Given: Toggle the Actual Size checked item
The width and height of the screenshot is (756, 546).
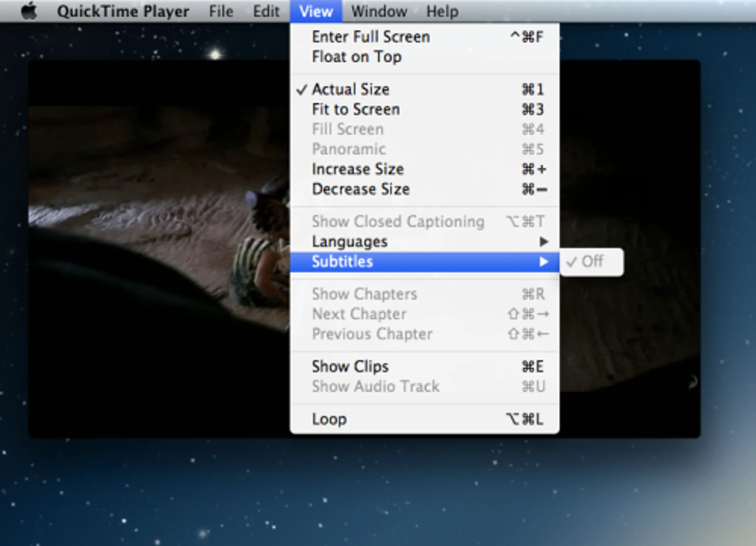Looking at the screenshot, I should [351, 89].
